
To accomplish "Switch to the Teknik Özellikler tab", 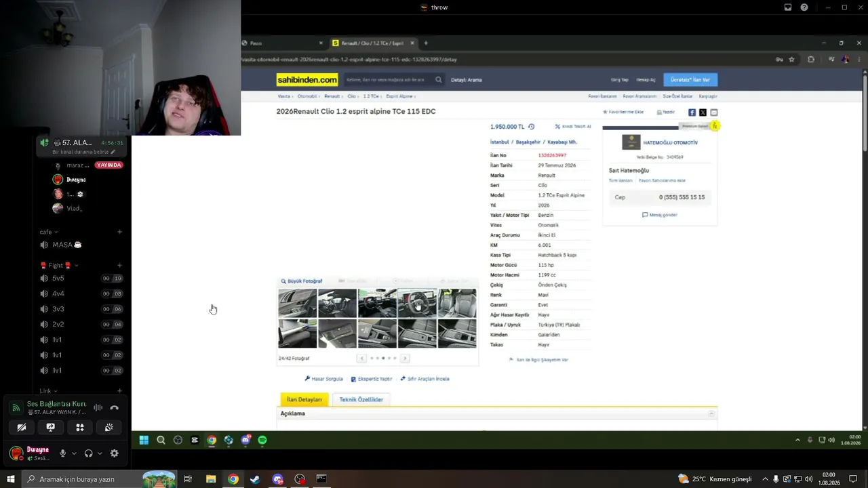I will tap(361, 400).
